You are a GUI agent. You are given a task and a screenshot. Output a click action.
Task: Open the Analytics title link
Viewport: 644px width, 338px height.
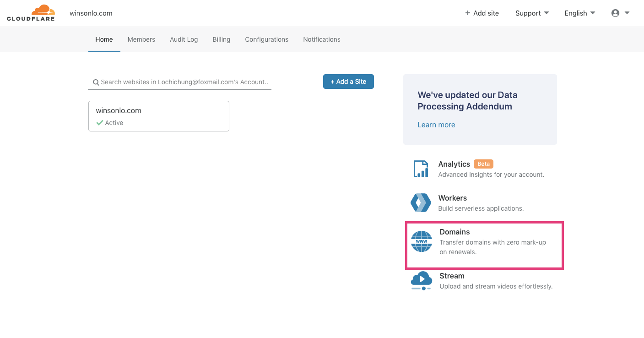point(454,164)
